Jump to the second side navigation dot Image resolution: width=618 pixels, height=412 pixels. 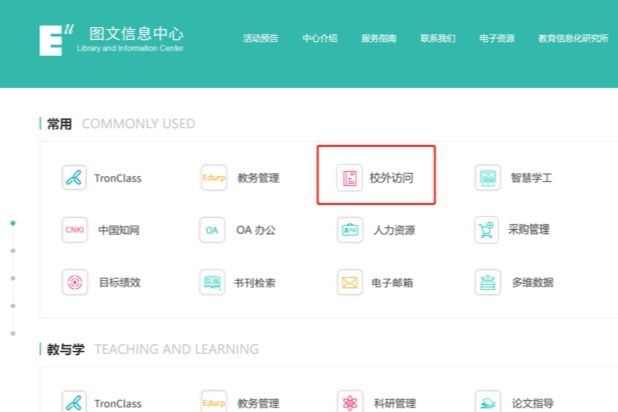(13, 251)
